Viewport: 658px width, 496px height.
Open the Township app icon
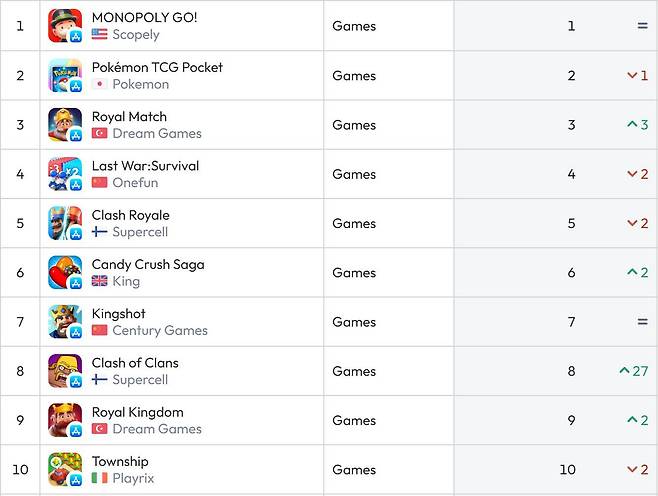pos(65,469)
